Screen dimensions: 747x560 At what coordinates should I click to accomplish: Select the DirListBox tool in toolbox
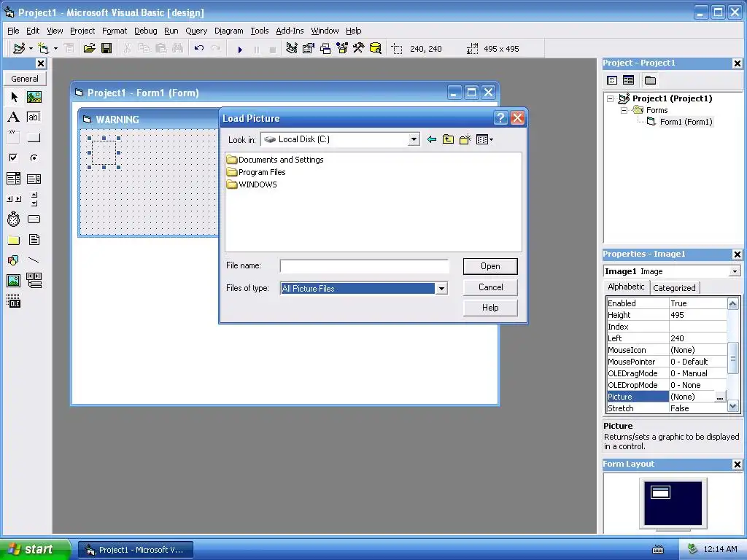pyautogui.click(x=14, y=239)
